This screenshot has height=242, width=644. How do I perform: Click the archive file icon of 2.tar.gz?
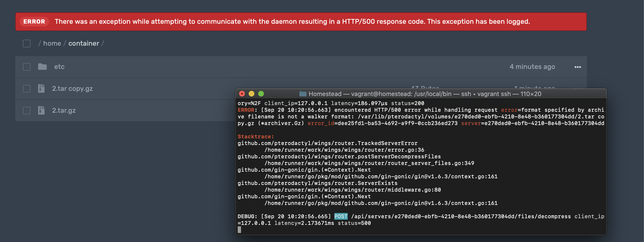point(41,110)
